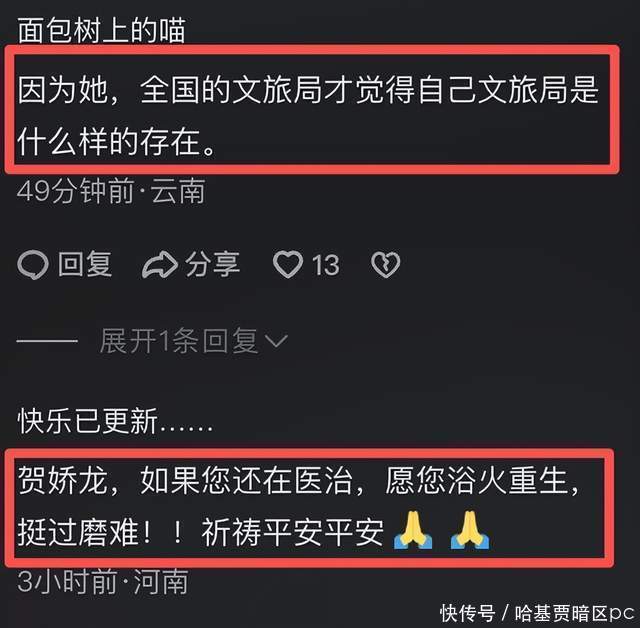Open profile of 快乐已更新……

click(115, 421)
